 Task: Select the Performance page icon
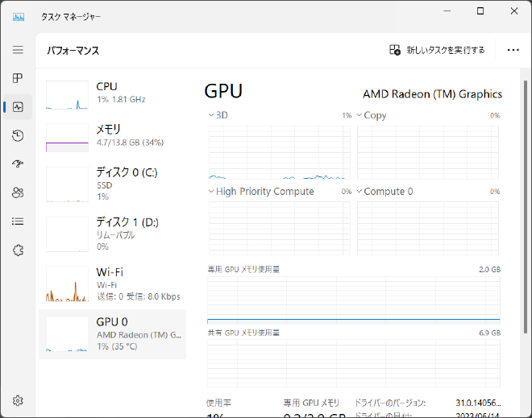[18, 107]
